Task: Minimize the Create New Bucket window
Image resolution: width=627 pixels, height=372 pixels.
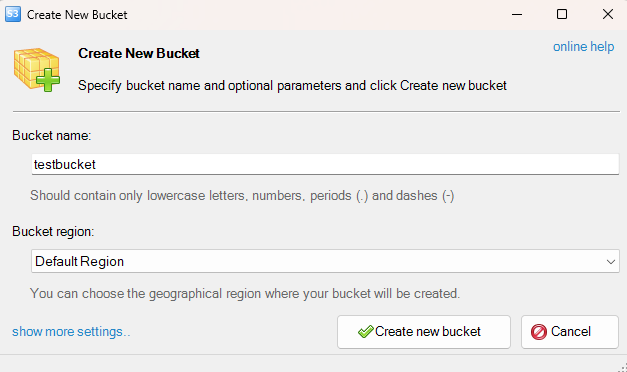Action: [517, 14]
